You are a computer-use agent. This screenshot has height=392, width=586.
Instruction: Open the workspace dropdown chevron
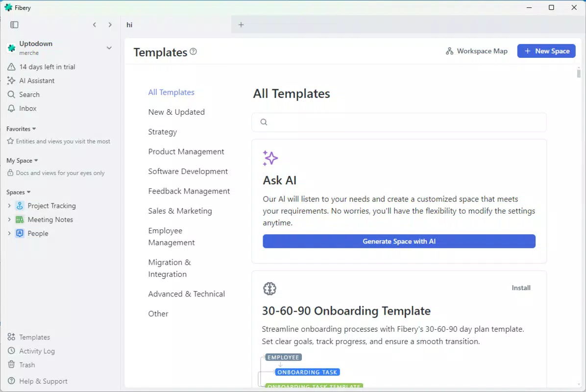tap(109, 48)
